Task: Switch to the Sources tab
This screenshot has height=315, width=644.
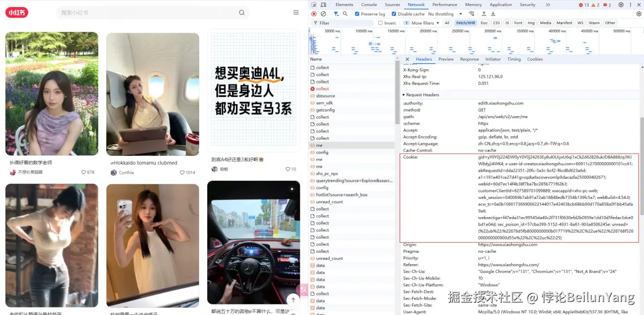Action: [392, 5]
